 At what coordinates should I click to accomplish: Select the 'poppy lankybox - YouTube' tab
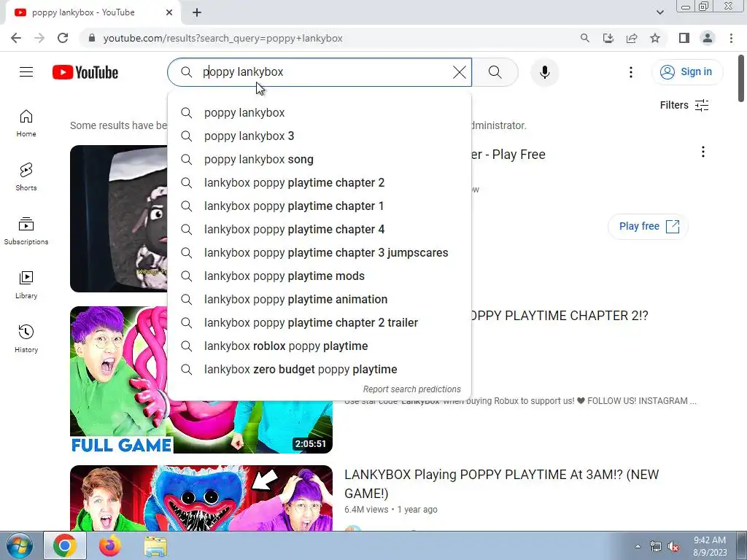click(93, 12)
